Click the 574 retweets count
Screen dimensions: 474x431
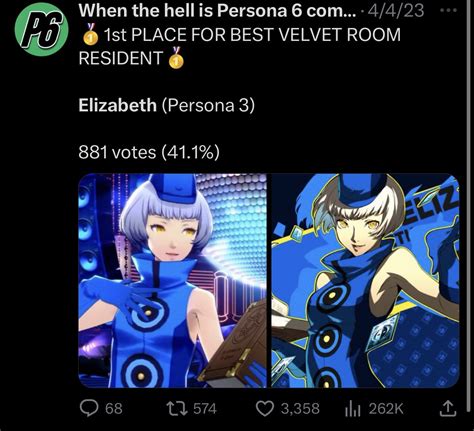pyautogui.click(x=205, y=409)
